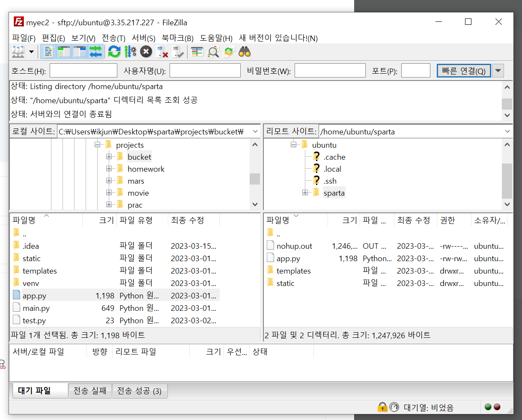
Task: Collapse the projects folder tree node
Action: (97, 145)
